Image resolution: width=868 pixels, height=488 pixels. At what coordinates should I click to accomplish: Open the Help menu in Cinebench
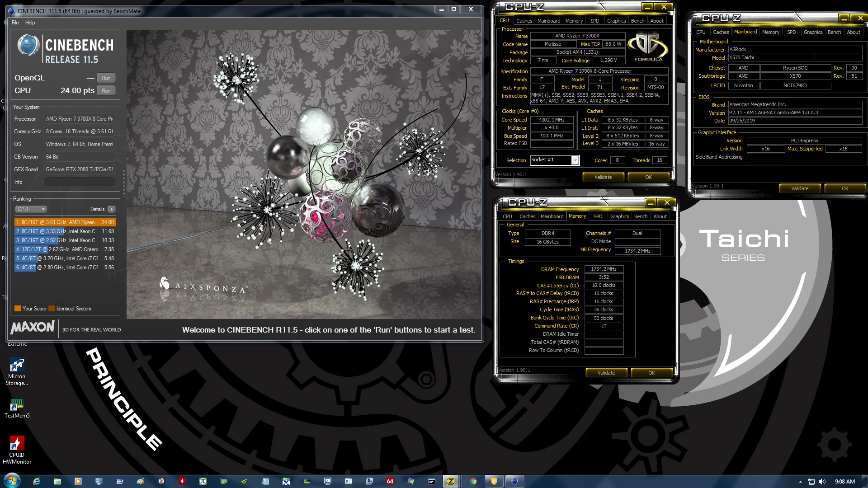click(x=30, y=23)
